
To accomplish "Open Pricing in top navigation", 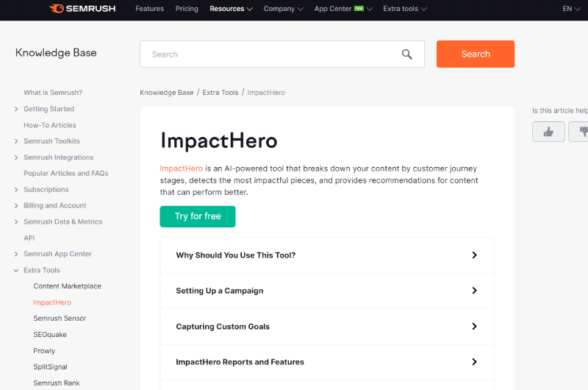I will pyautogui.click(x=187, y=9).
